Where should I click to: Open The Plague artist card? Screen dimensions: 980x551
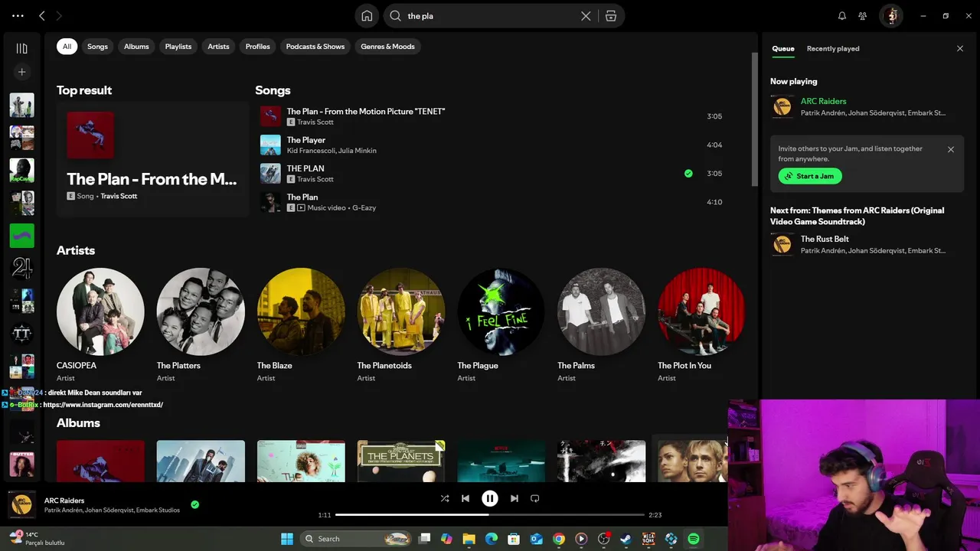point(501,324)
